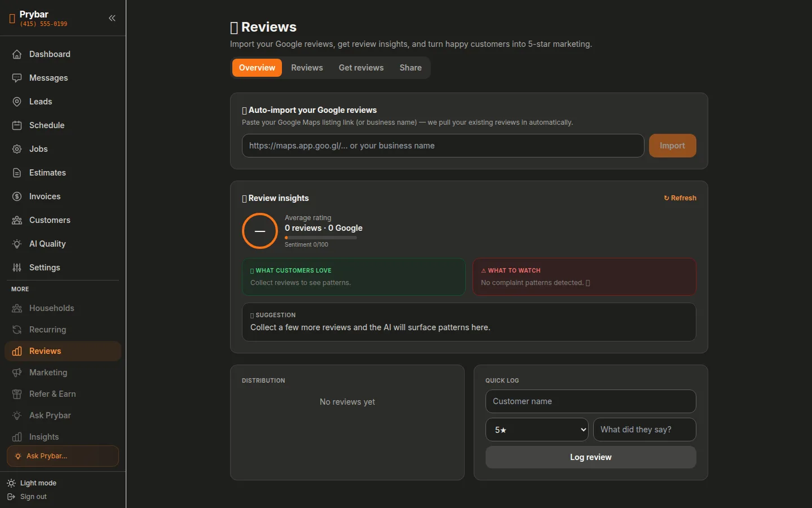Click the Settings sliders icon

click(17, 268)
